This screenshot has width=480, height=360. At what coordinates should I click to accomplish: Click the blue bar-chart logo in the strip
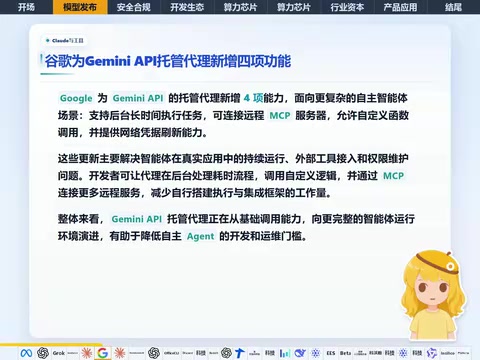point(285,353)
